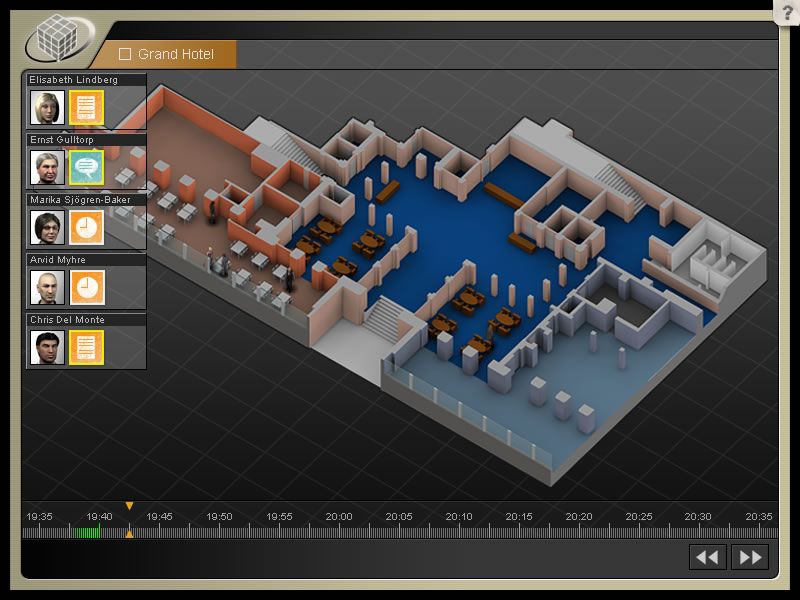The height and width of the screenshot is (600, 800).
Task: Click the green highlighted timeline segment
Action: pos(87,532)
